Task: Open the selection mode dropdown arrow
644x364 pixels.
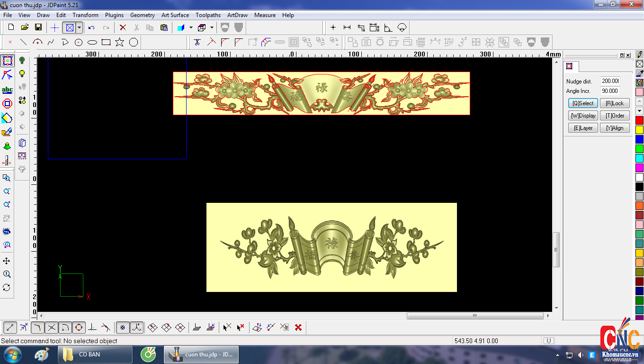Action: click(x=79, y=27)
